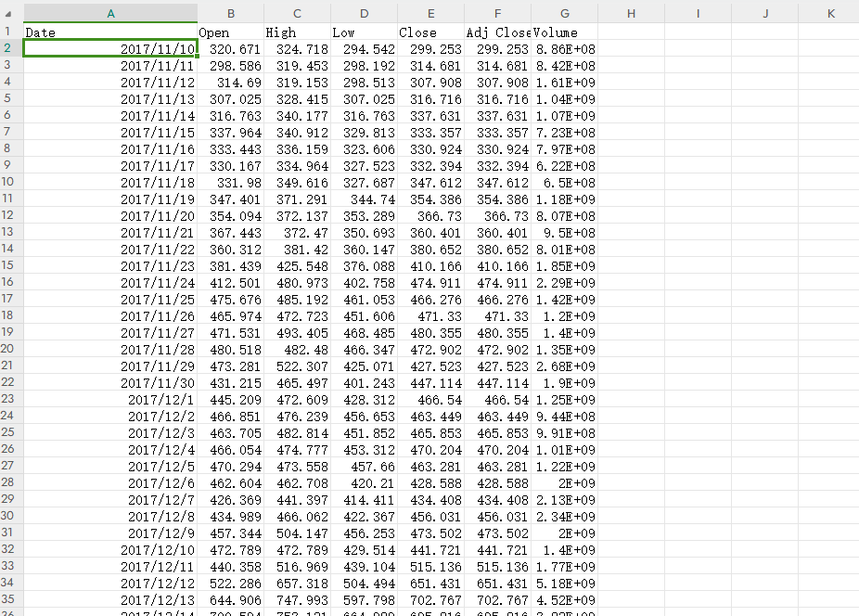
Task: Click Low value 294.542
Action: 365,49
